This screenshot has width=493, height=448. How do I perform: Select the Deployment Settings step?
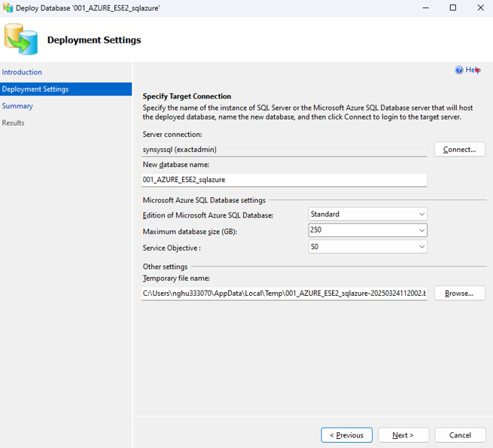[66, 89]
